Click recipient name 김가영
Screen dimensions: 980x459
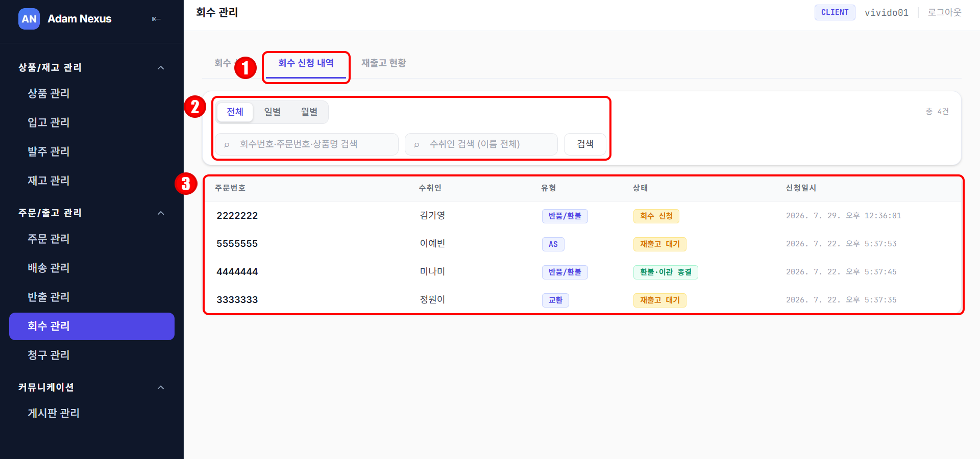(x=432, y=216)
